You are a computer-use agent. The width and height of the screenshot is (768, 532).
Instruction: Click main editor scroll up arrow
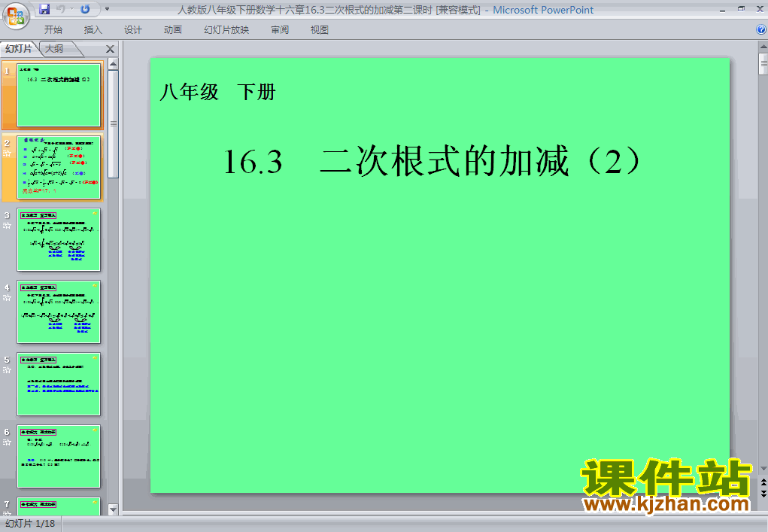tap(763, 47)
